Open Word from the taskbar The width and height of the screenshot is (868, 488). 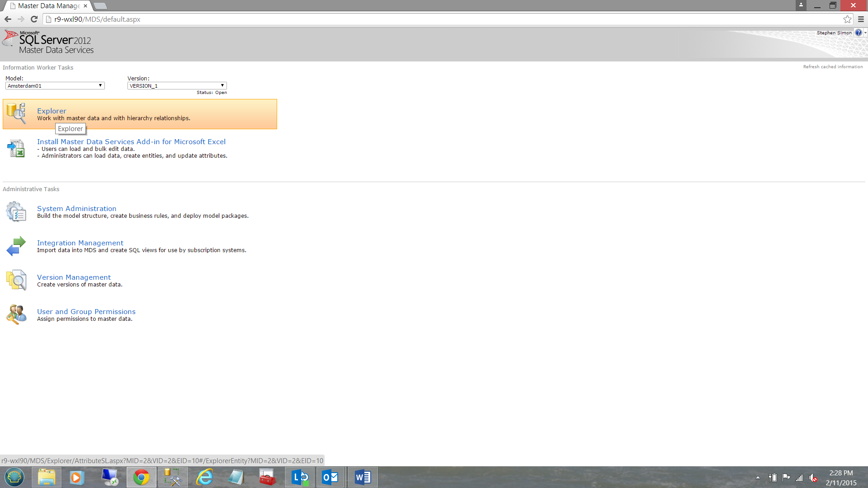(x=363, y=477)
